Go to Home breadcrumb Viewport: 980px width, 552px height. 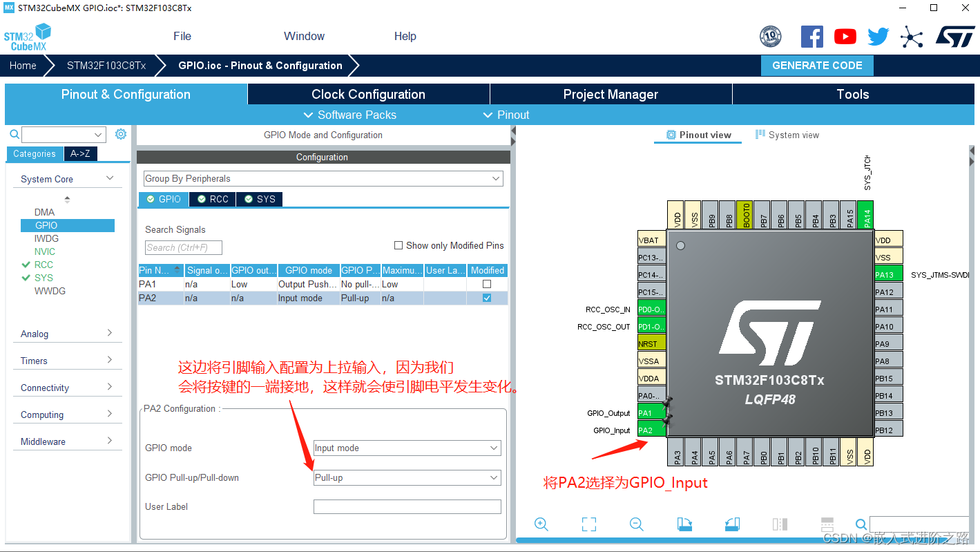23,66
